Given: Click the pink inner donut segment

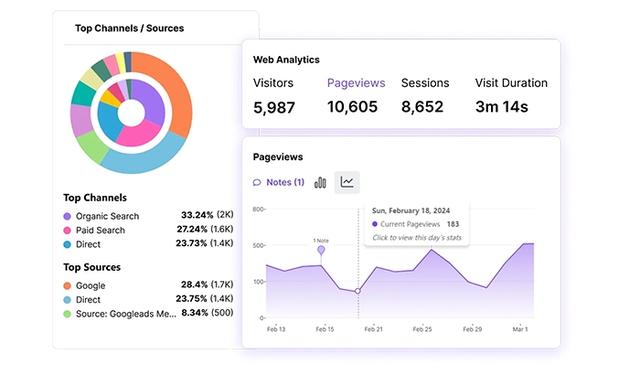Looking at the screenshot, I should pos(139,133).
